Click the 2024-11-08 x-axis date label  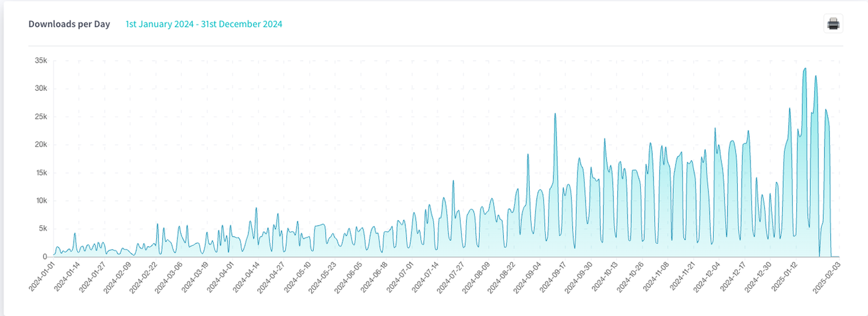point(658,277)
